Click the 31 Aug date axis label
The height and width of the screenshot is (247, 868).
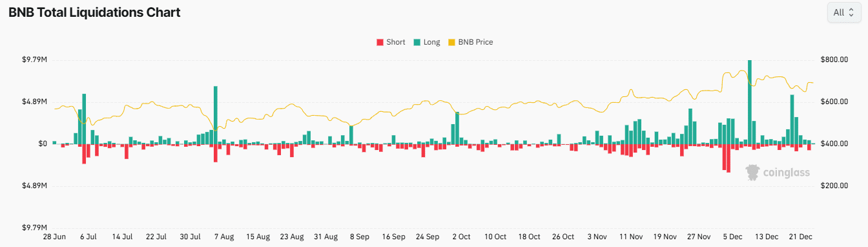[326, 237]
